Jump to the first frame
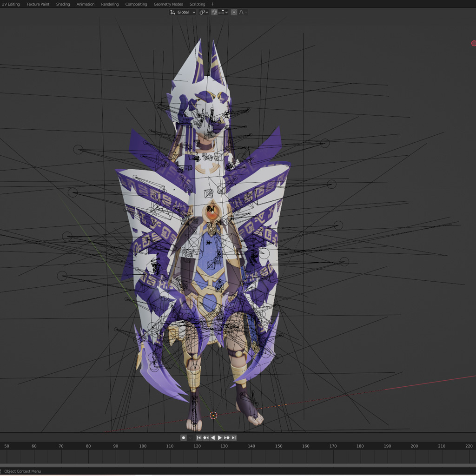 click(x=198, y=437)
